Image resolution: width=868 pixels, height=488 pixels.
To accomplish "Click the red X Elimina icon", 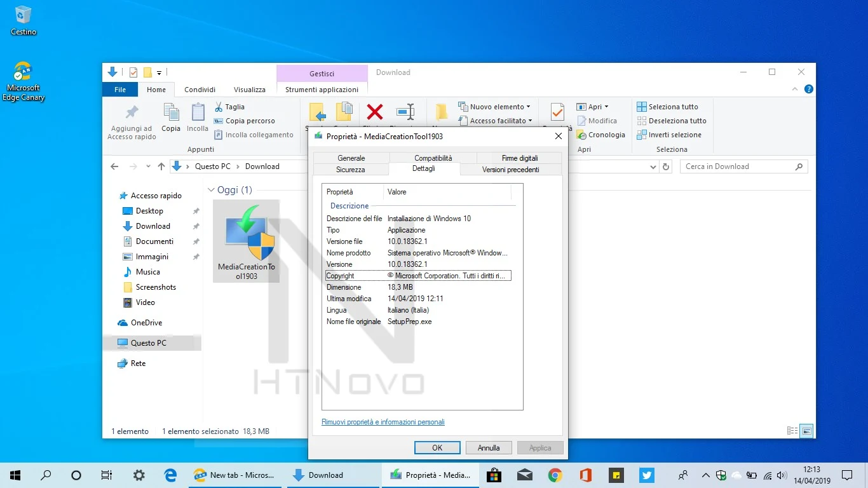I will [375, 112].
